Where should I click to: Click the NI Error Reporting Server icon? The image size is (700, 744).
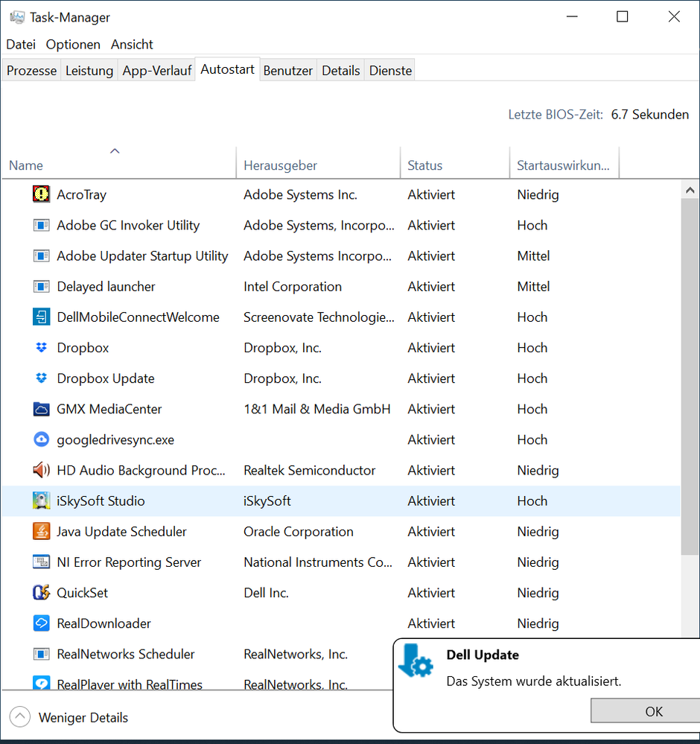[41, 562]
